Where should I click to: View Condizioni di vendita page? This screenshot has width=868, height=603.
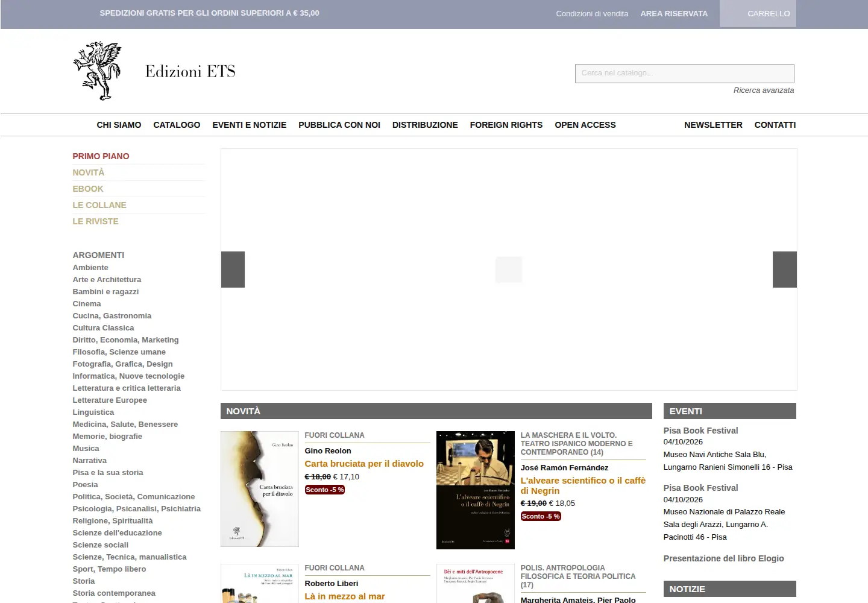592,13
